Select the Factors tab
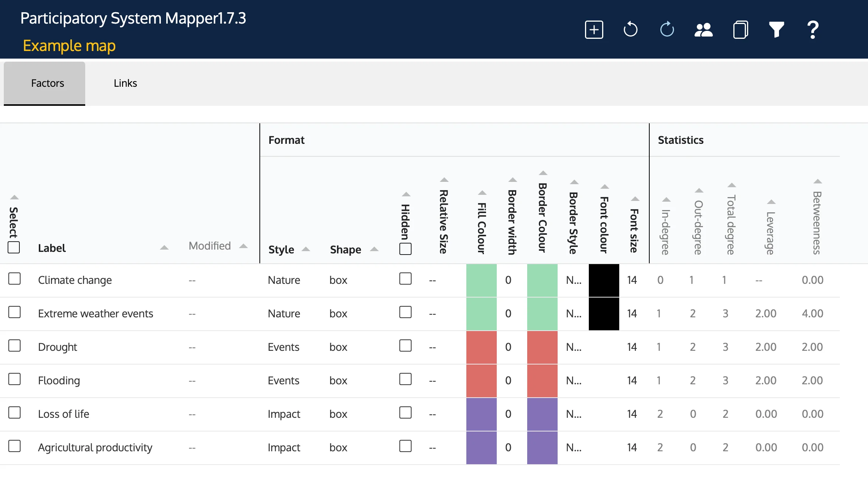868x484 pixels. click(48, 83)
